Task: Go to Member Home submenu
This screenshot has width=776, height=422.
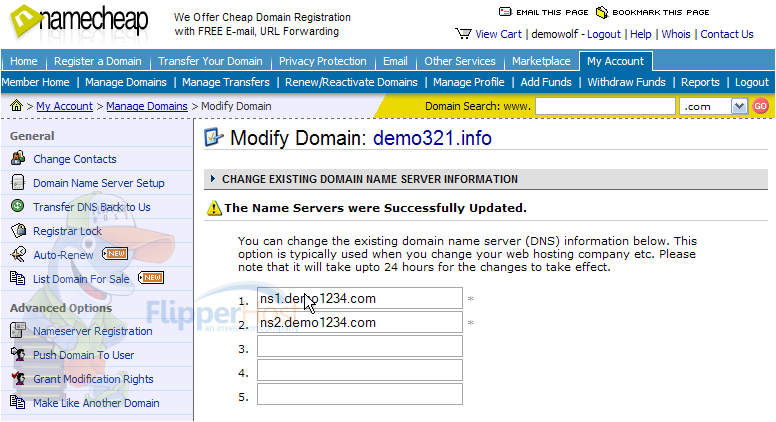Action: coord(36,82)
